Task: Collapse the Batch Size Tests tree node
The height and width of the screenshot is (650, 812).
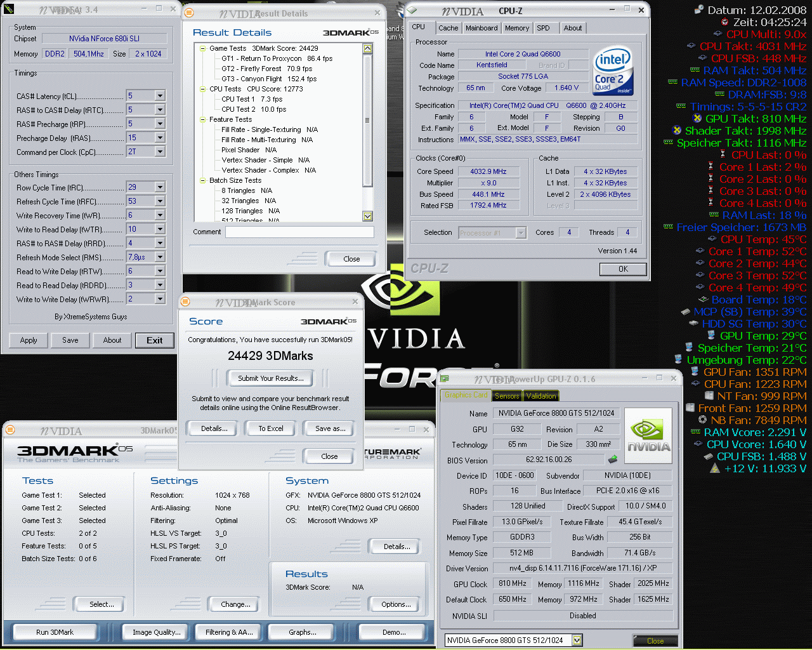Action: 202,180
